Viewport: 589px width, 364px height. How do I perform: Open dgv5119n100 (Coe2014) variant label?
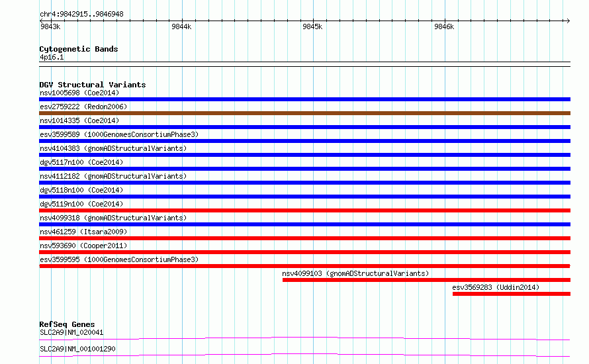tap(81, 204)
